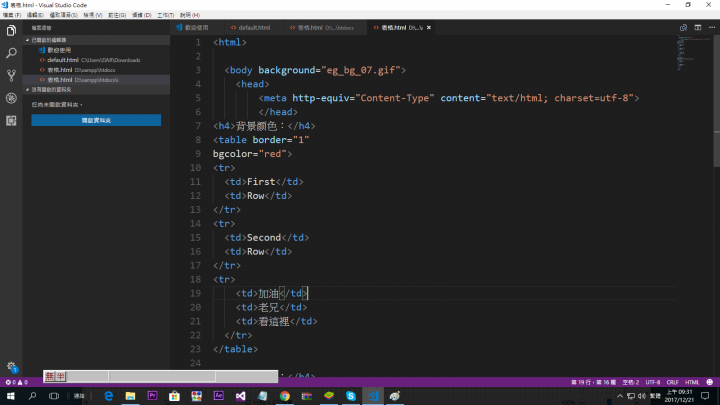The image size is (720, 405).
Task: Open File Explorer from the taskbar
Action: pyautogui.click(x=130, y=396)
